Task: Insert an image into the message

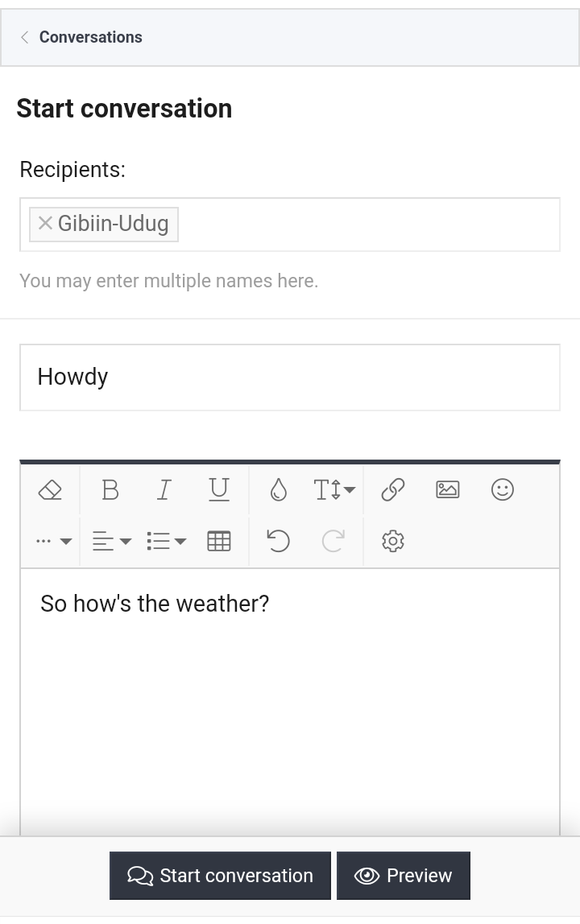Action: pyautogui.click(x=448, y=489)
